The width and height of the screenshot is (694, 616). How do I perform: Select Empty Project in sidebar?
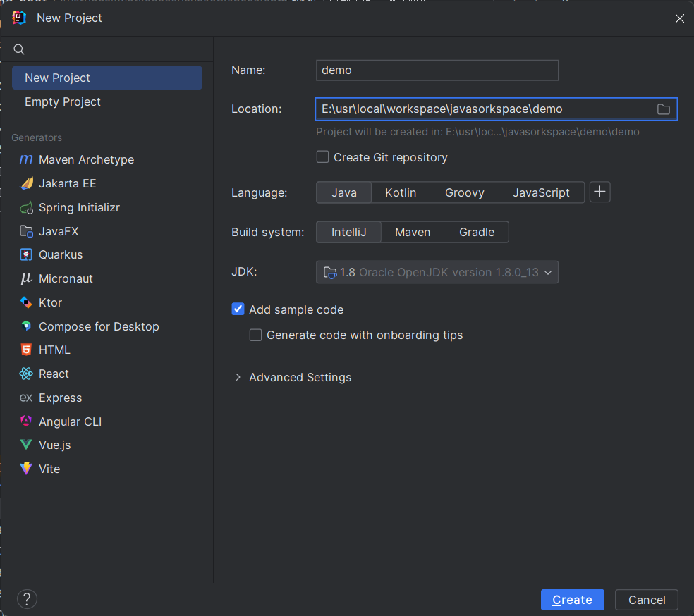(107, 101)
